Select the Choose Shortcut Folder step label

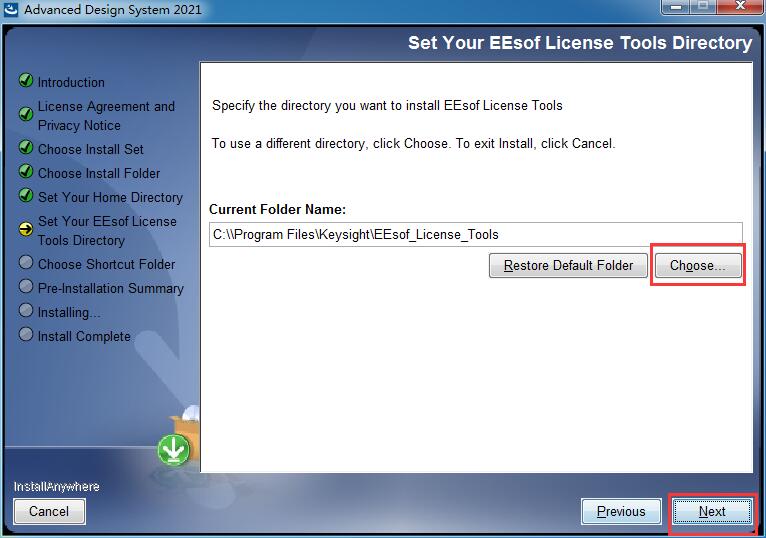click(106, 264)
